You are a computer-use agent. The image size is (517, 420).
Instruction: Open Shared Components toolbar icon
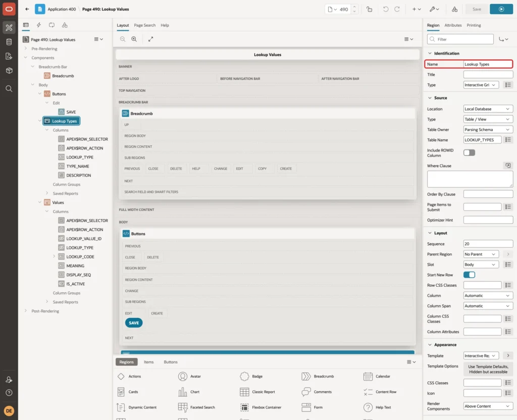click(x=455, y=9)
